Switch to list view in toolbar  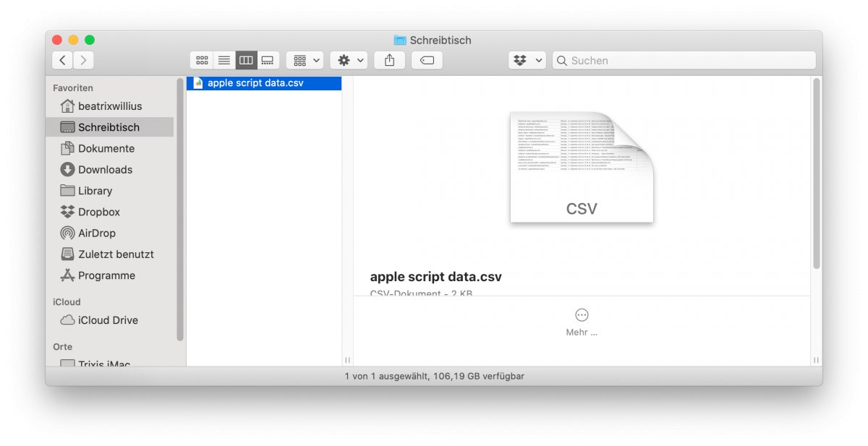point(224,61)
